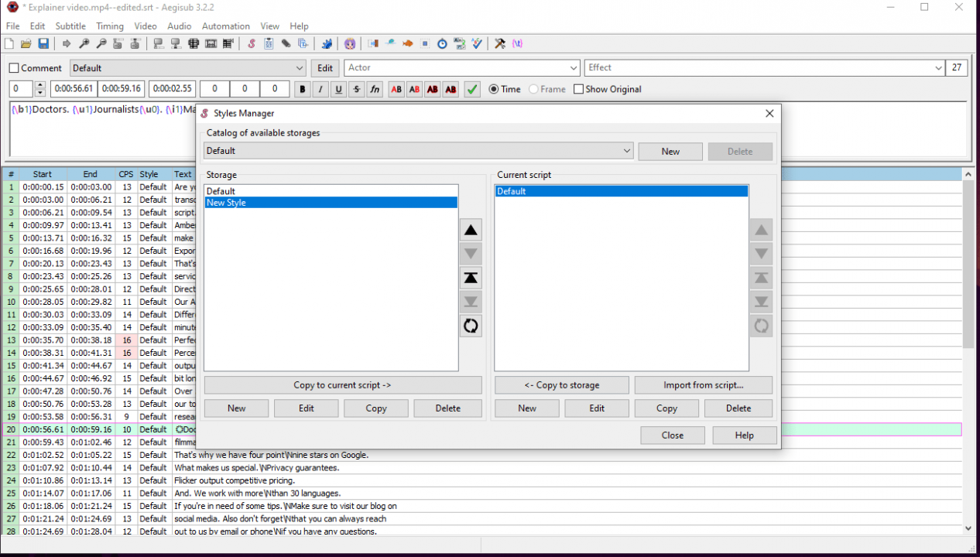Open the Spell Checker toolbar icon
Image resolution: width=980 pixels, height=557 pixels.
point(477,44)
